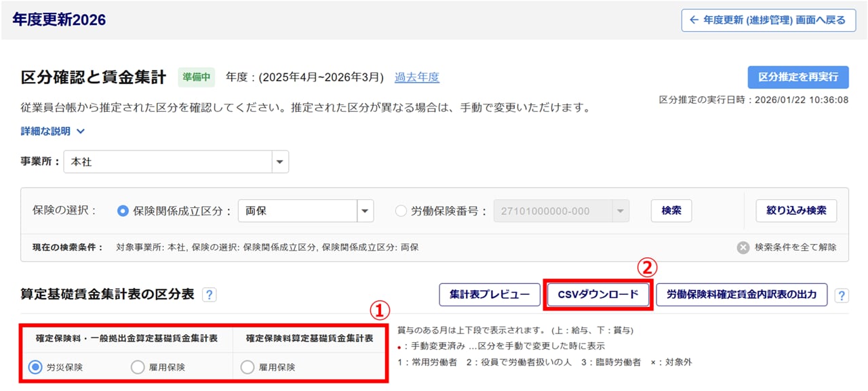This screenshot has height=391, width=868.
Task: Select 雇用保険 under 確定保険料・一般拠出金算定基礎賃金集計表
Action: [x=138, y=367]
